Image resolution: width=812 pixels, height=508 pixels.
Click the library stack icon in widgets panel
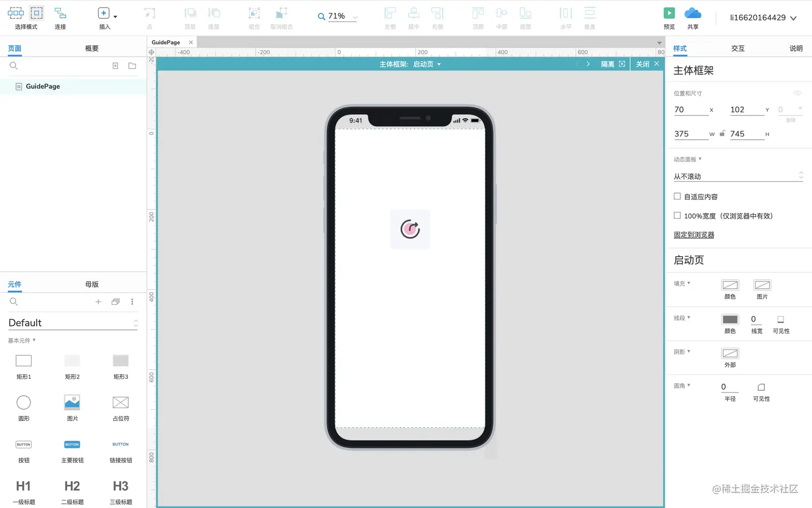pyautogui.click(x=115, y=302)
